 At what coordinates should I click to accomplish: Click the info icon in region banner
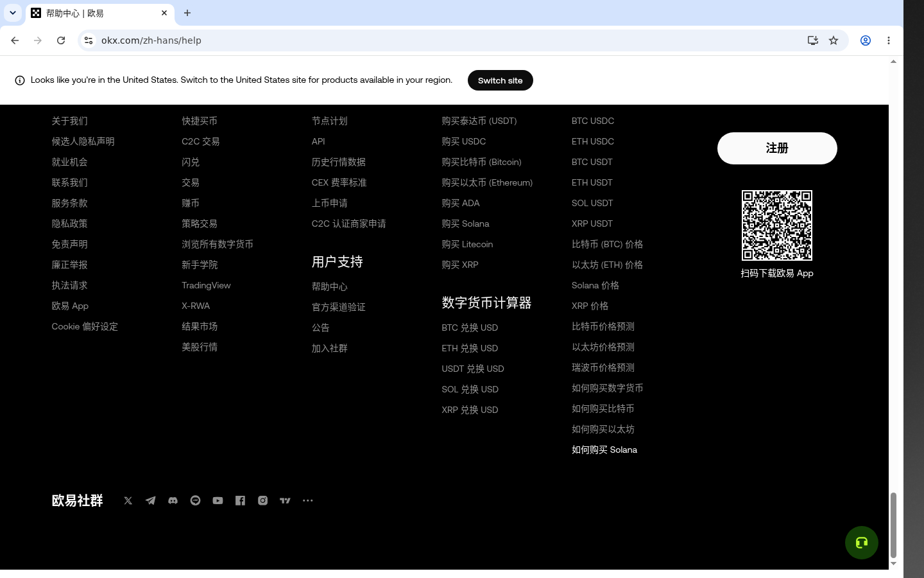click(x=20, y=80)
